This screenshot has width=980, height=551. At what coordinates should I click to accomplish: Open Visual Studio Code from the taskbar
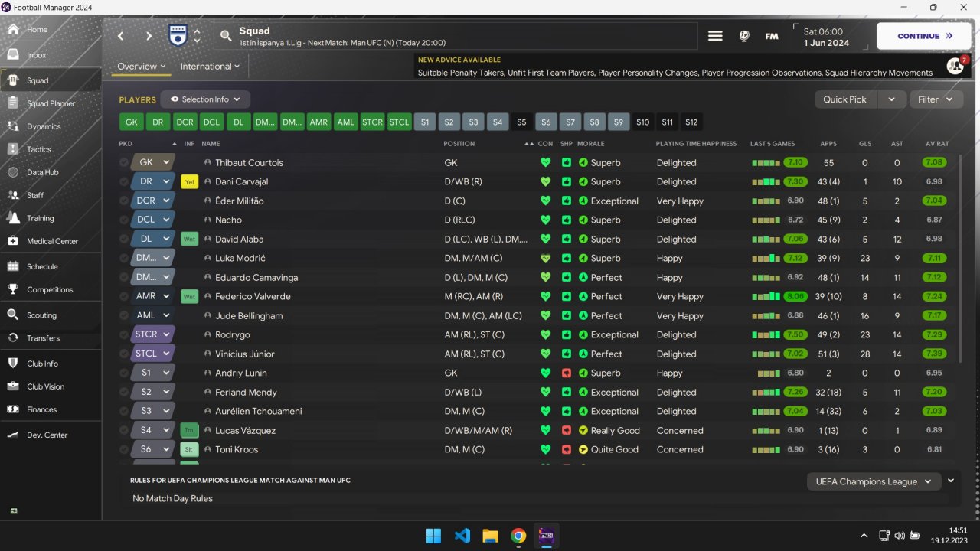pos(462,536)
